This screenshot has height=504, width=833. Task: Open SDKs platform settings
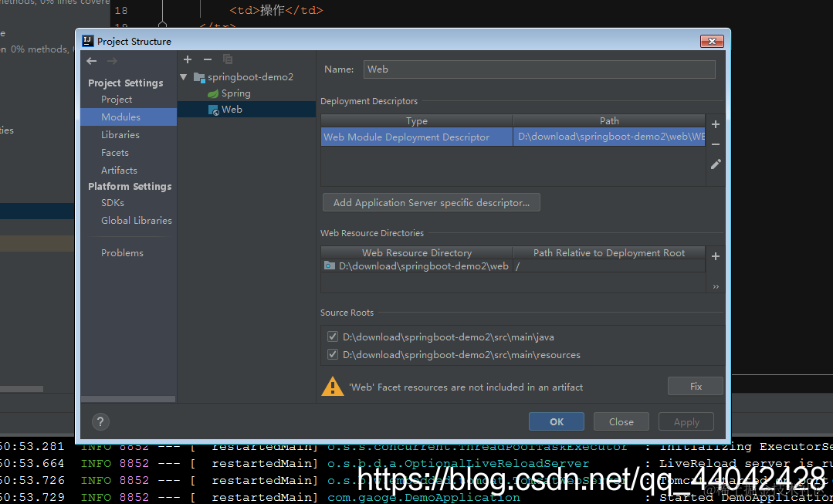pyautogui.click(x=113, y=203)
